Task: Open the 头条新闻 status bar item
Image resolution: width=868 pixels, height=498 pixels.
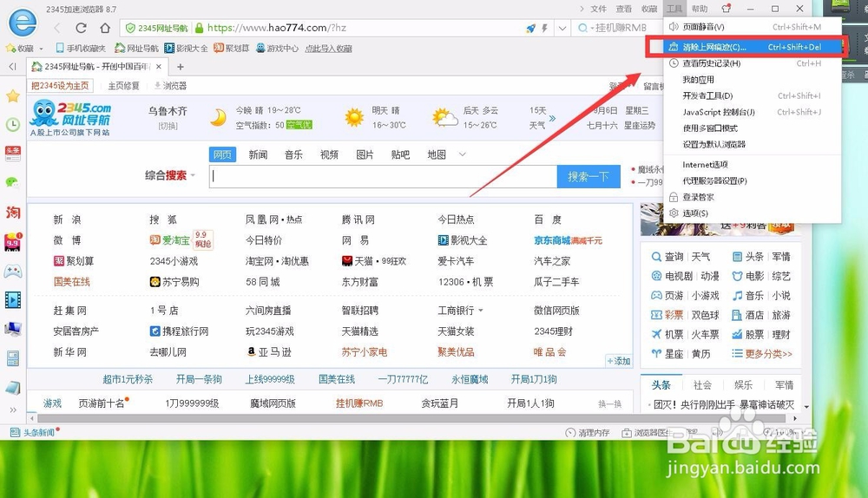Action: (35, 432)
